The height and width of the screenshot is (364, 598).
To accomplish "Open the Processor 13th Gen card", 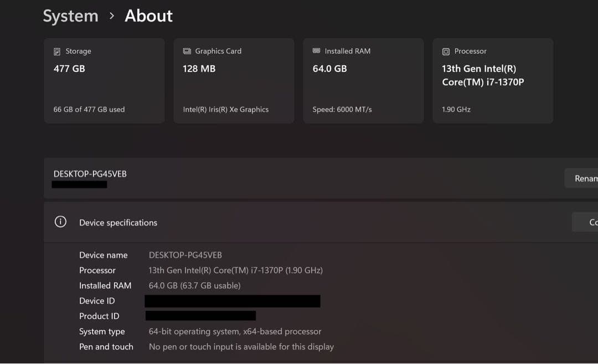I will click(x=493, y=80).
